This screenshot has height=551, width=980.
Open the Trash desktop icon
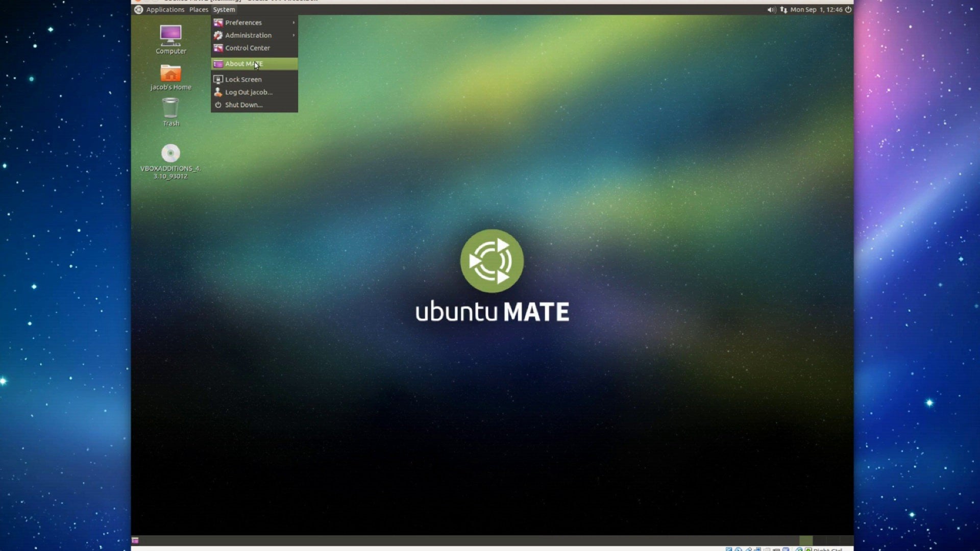pos(170,108)
